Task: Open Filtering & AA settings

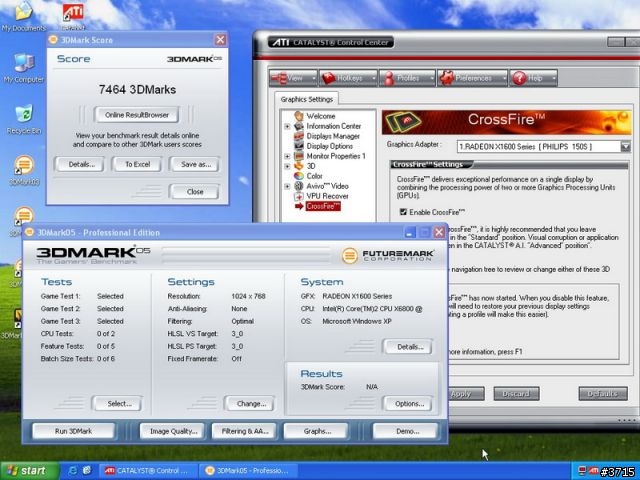Action: click(244, 431)
